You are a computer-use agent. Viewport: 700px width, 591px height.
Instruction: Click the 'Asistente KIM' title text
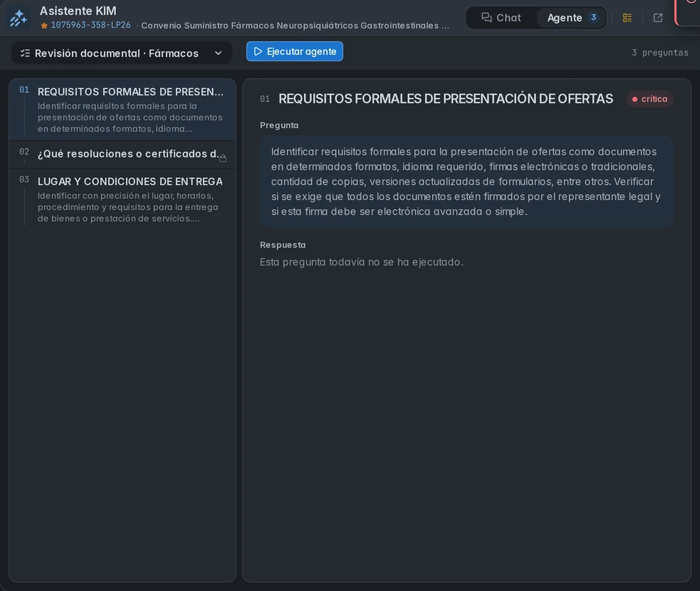point(78,11)
